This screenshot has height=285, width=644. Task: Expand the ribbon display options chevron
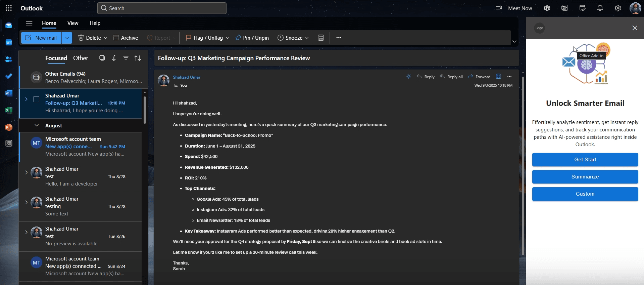tap(514, 41)
